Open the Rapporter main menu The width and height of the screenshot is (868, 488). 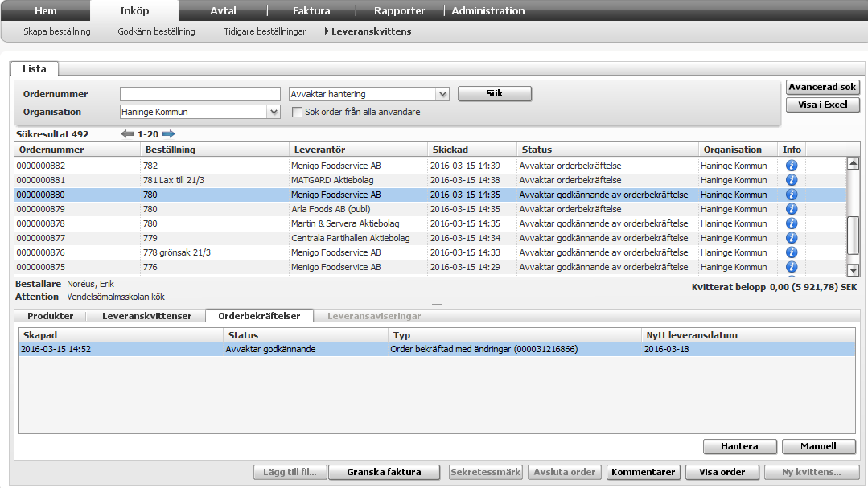click(x=400, y=10)
